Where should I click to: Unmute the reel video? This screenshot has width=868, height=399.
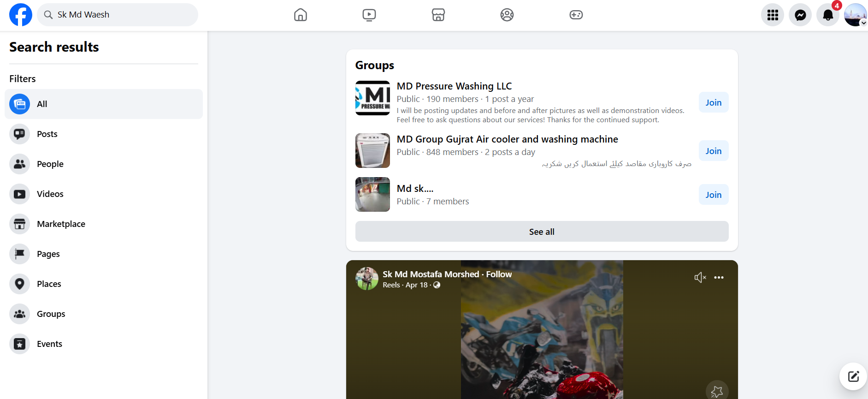tap(700, 277)
